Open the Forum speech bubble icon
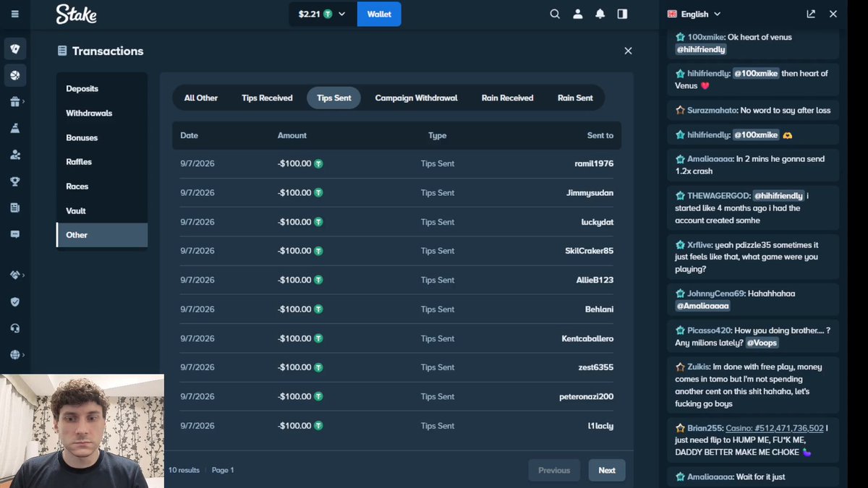868x488 pixels. 15,234
